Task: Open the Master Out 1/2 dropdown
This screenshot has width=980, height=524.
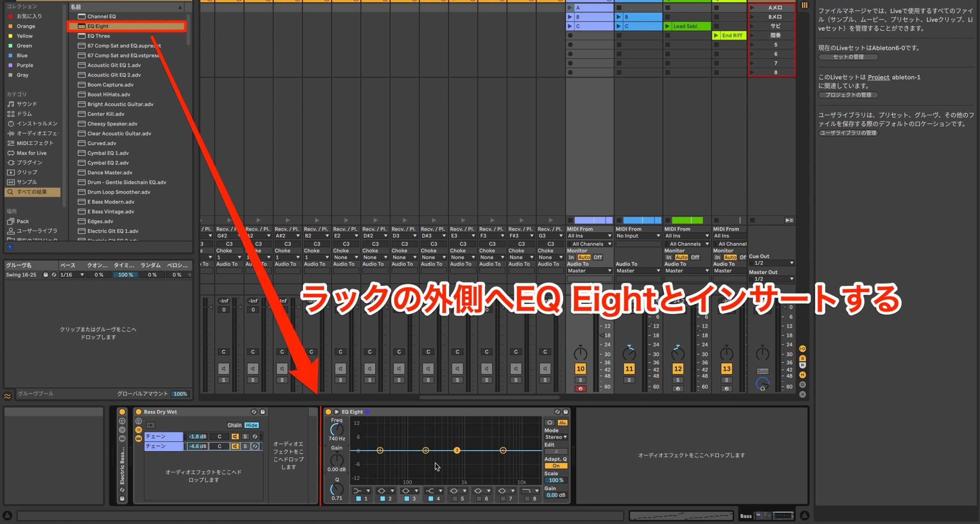Action: coord(771,279)
